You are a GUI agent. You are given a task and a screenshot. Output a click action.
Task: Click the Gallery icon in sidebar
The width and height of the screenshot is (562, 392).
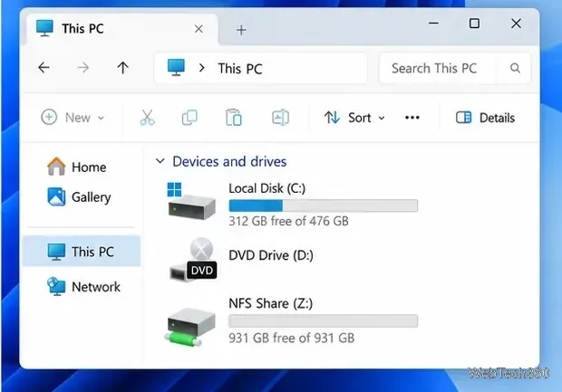pyautogui.click(x=56, y=196)
